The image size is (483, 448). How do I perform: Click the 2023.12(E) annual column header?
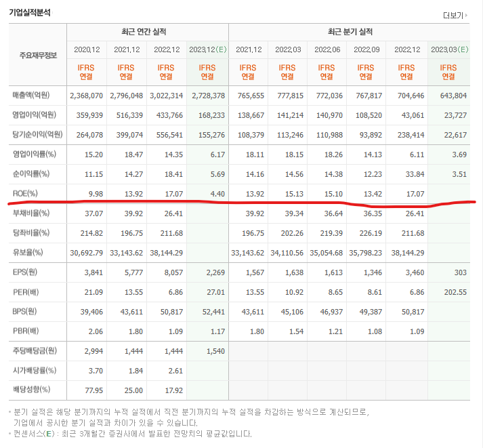tap(207, 49)
